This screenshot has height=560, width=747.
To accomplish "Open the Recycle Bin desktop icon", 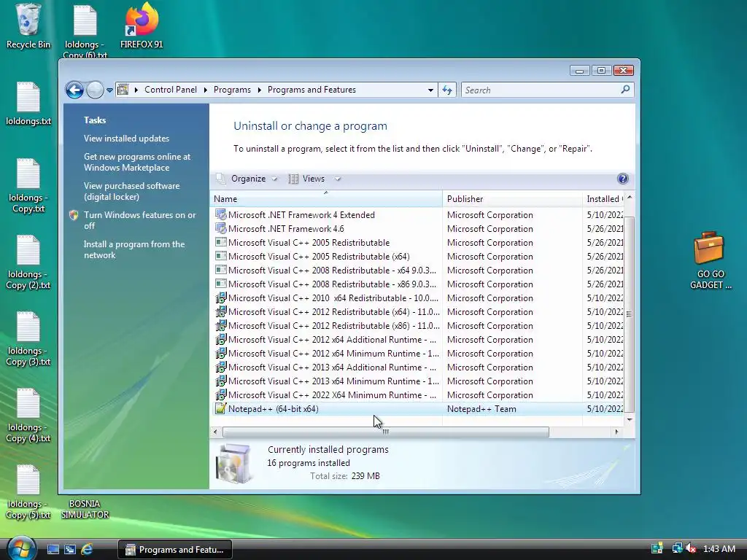I will pyautogui.click(x=28, y=26).
